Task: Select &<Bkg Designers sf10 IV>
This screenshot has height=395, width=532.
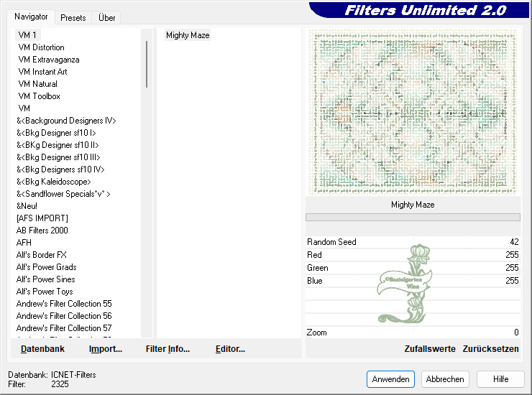Action: pyautogui.click(x=60, y=169)
